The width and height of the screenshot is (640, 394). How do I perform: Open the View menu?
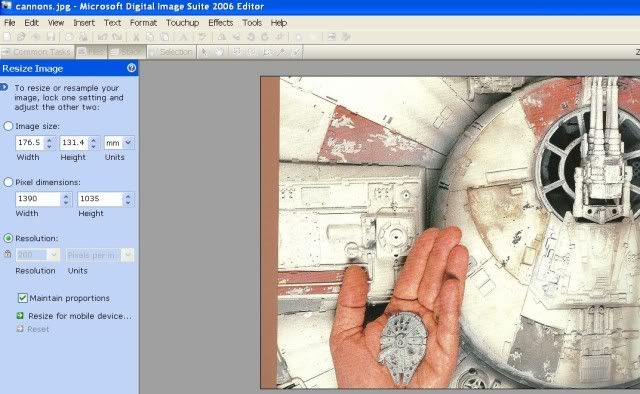coord(56,23)
